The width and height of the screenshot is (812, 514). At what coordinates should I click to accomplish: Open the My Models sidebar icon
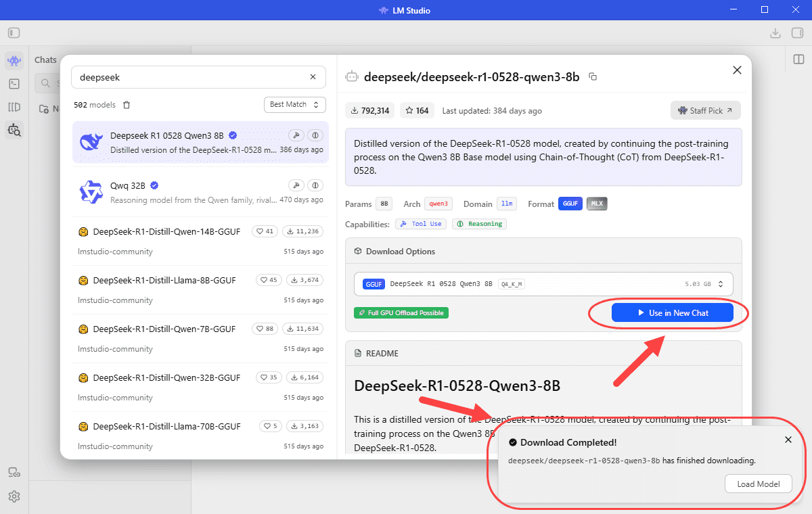14,107
